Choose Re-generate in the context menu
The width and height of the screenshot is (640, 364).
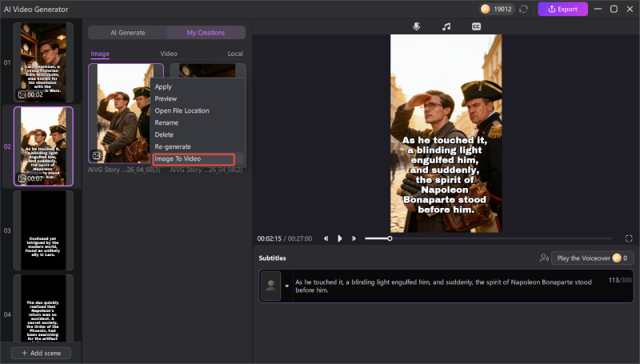(172, 147)
